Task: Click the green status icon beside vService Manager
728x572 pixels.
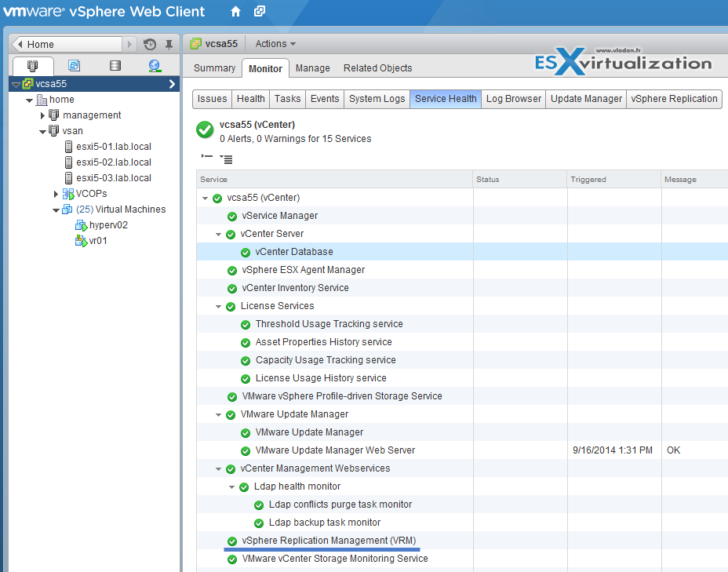Action: pos(232,217)
